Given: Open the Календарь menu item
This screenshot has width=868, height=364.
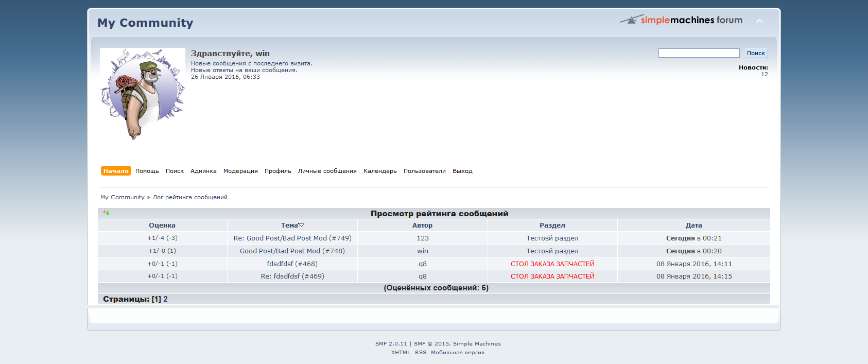Looking at the screenshot, I should 380,171.
